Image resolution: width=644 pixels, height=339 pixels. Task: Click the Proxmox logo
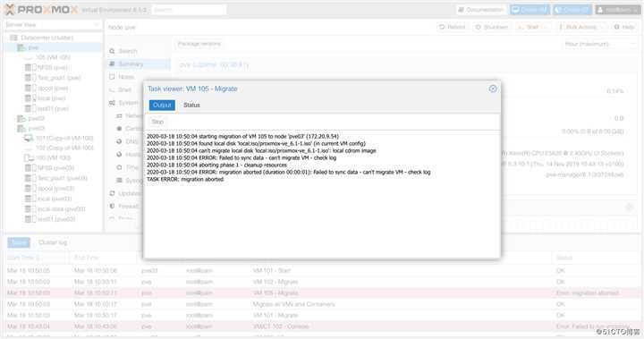[x=41, y=10]
